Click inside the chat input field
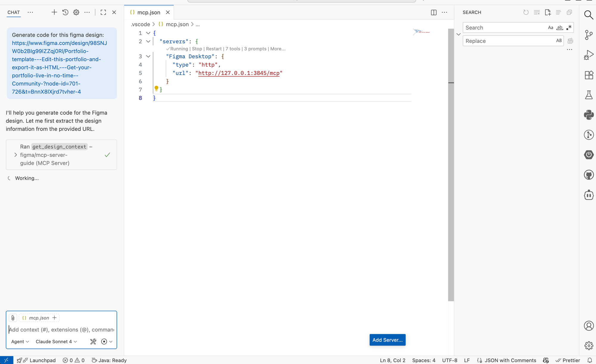 click(x=60, y=329)
